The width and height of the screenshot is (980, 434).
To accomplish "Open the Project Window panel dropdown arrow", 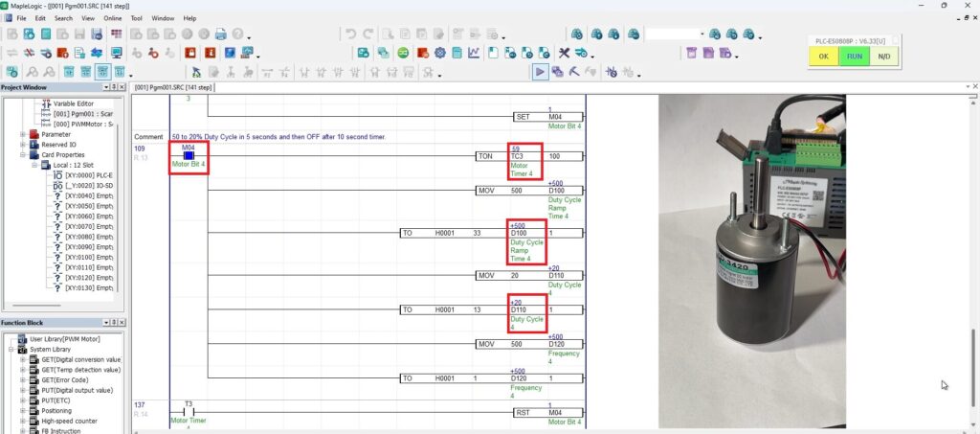I will (x=105, y=87).
